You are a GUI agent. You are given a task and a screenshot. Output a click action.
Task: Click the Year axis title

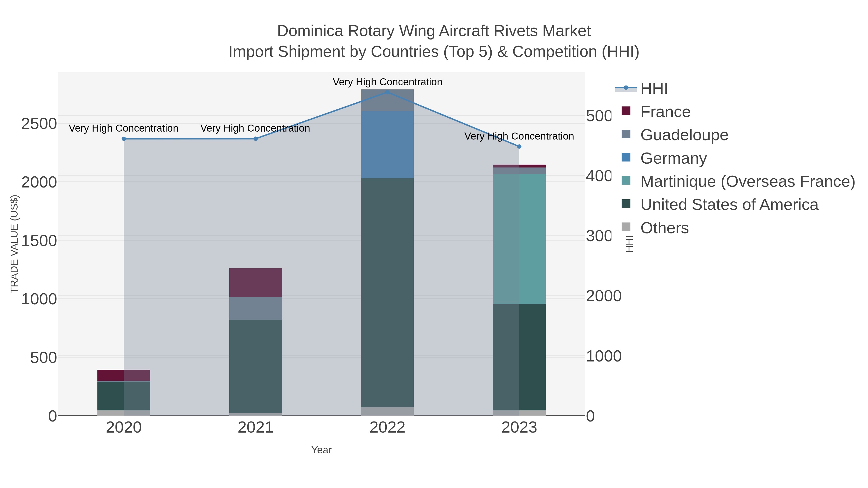click(x=321, y=450)
